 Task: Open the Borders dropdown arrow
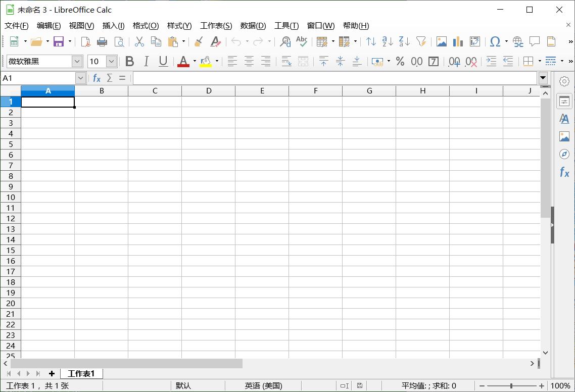pos(540,61)
